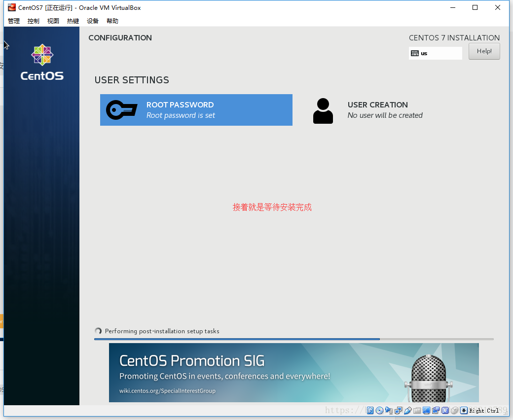
Task: Click the hard disk activity status icon
Action: 370,410
